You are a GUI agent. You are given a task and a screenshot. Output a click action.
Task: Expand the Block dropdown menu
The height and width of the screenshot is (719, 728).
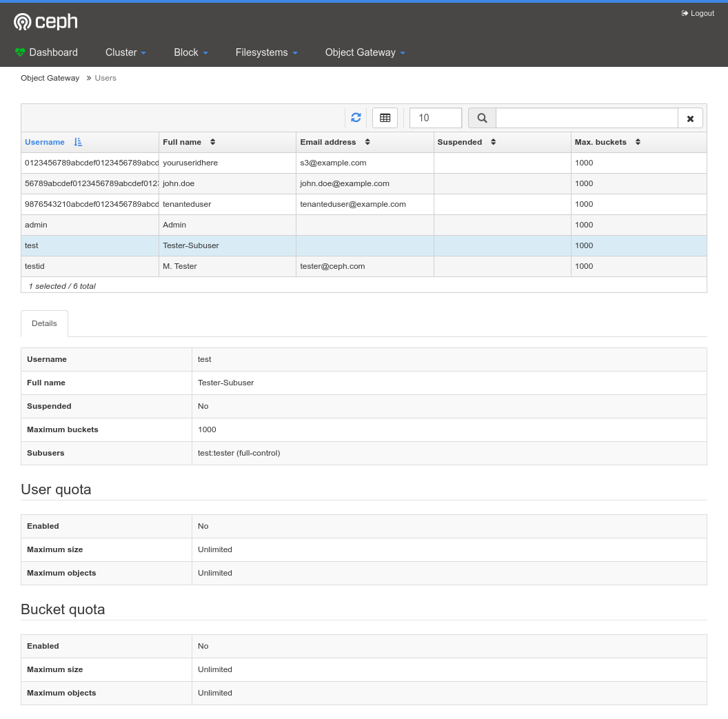[x=190, y=52]
